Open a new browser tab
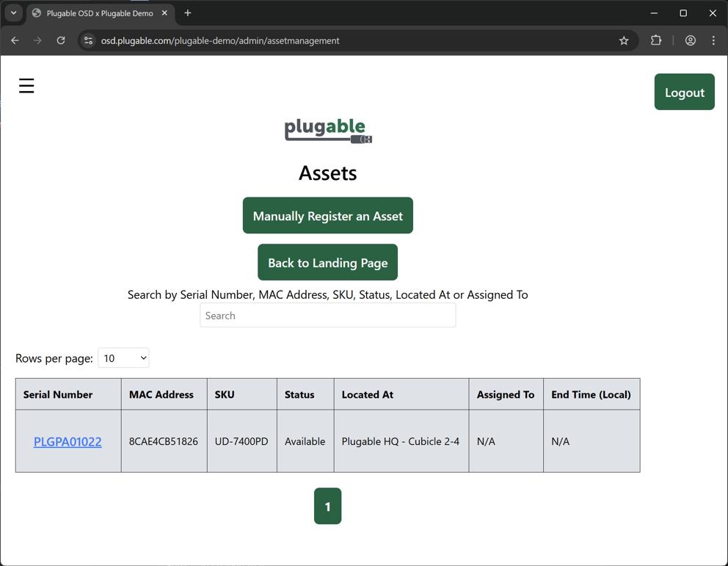The width and height of the screenshot is (728, 566). tap(186, 12)
